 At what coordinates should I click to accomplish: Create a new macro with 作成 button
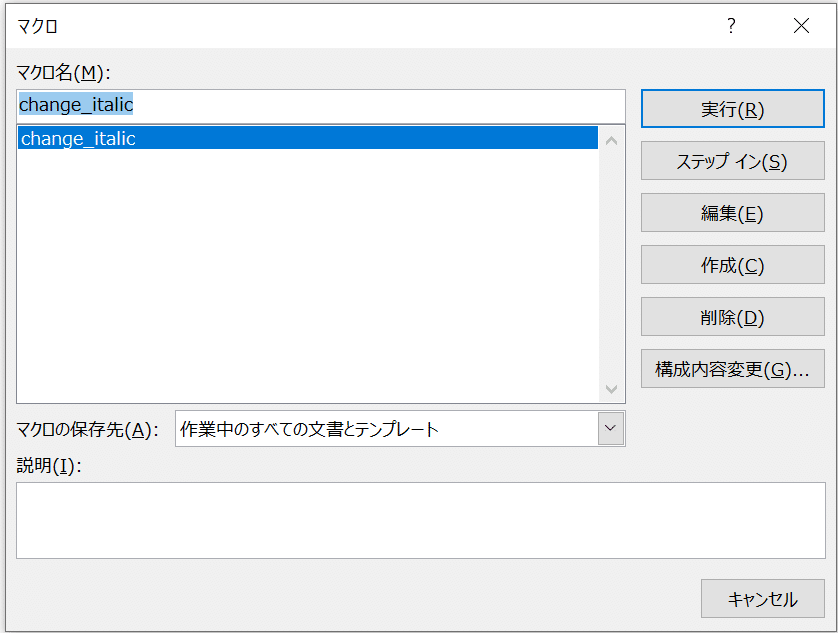click(x=732, y=264)
